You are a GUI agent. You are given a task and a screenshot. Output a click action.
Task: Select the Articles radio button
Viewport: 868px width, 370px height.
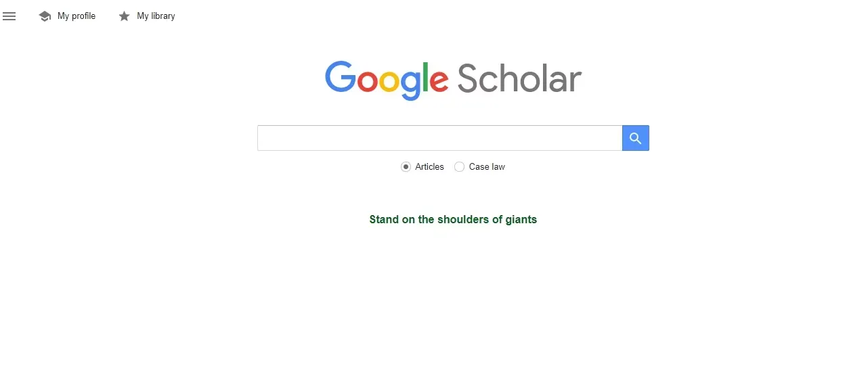coord(406,166)
